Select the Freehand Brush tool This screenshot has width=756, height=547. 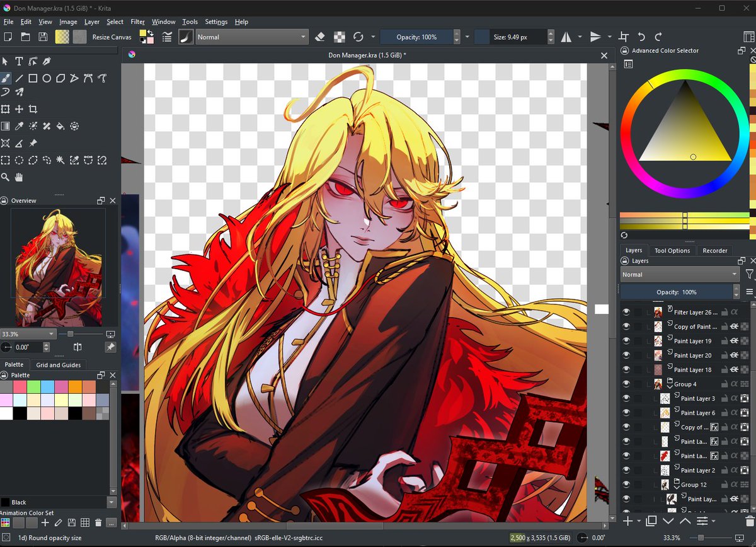pos(6,78)
